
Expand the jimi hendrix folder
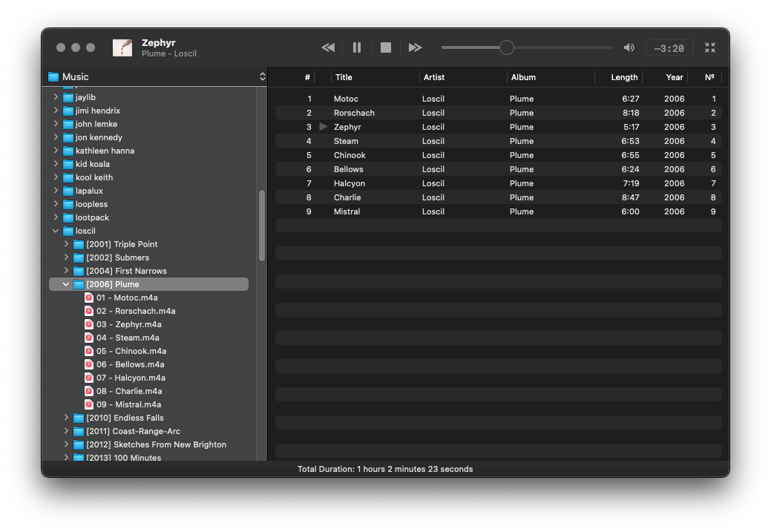(56, 111)
